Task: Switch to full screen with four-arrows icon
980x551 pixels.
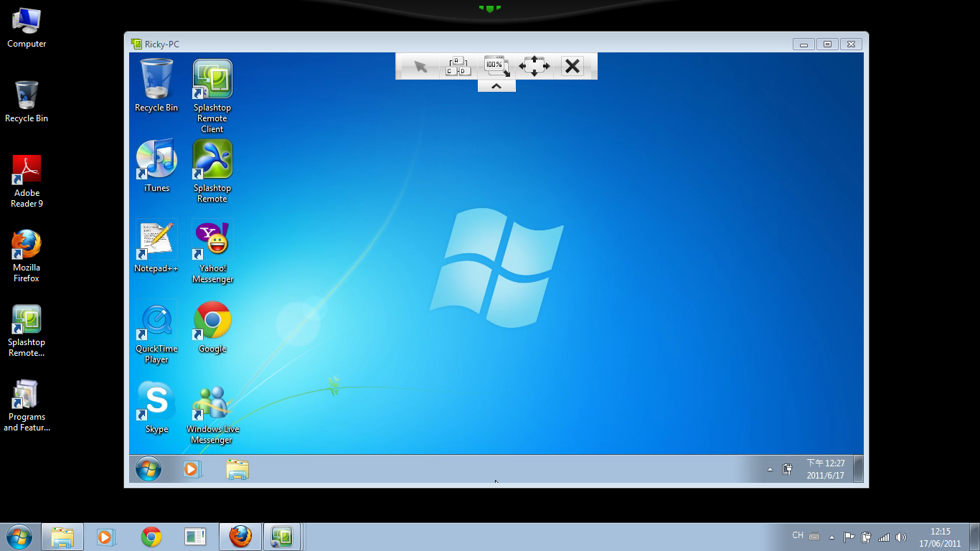Action: click(534, 67)
